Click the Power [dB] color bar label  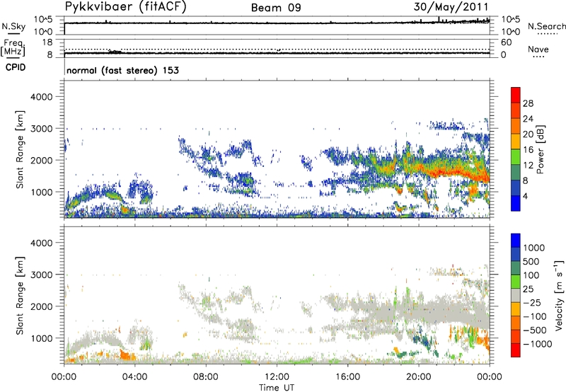pos(540,149)
